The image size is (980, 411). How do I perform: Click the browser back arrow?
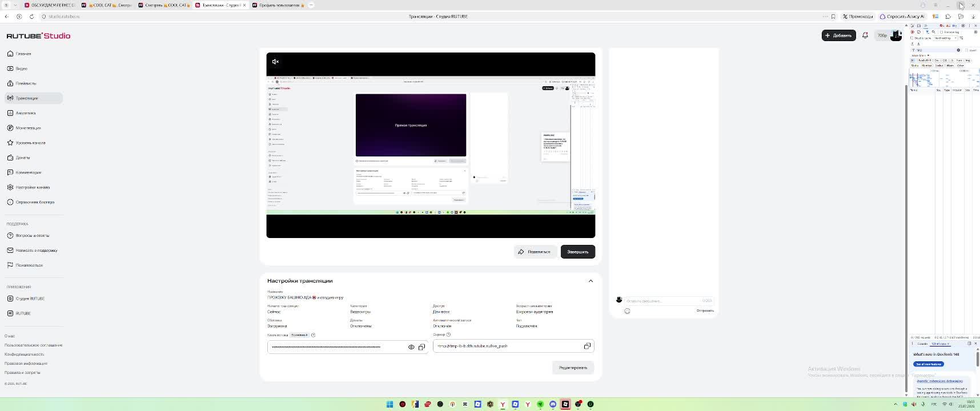(x=6, y=17)
